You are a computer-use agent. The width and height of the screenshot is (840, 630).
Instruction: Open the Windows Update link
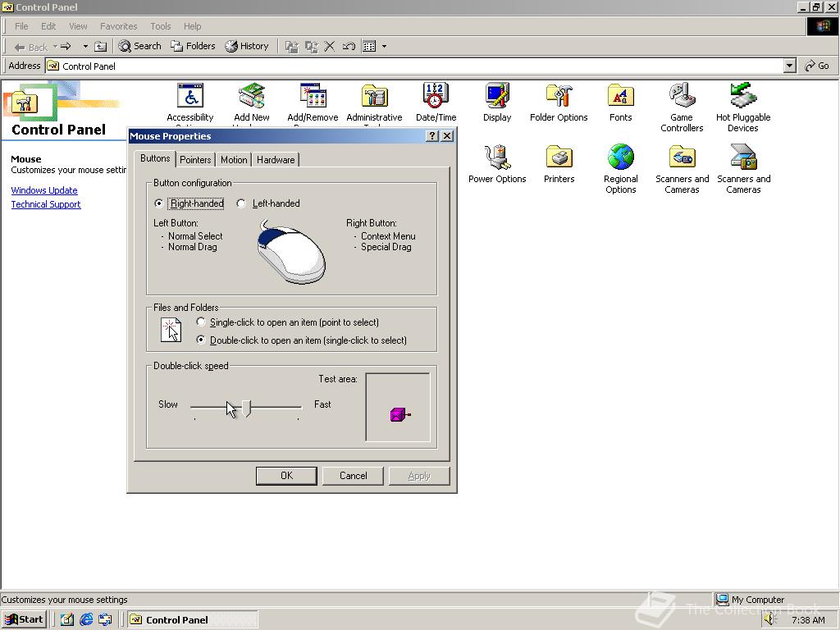pyautogui.click(x=44, y=190)
